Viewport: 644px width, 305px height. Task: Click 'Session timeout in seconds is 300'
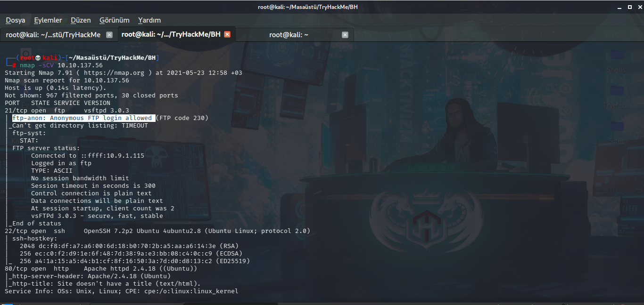click(93, 186)
